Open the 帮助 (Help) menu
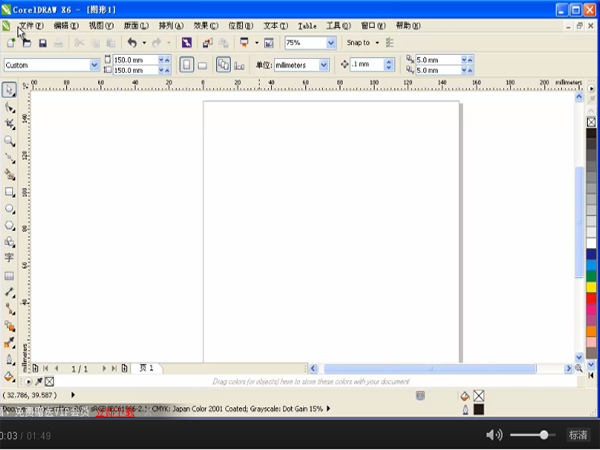 pos(408,26)
